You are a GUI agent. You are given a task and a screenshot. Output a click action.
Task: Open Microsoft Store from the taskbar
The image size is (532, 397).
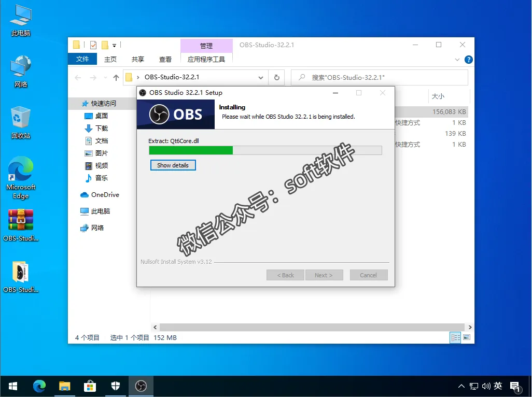[x=90, y=386]
